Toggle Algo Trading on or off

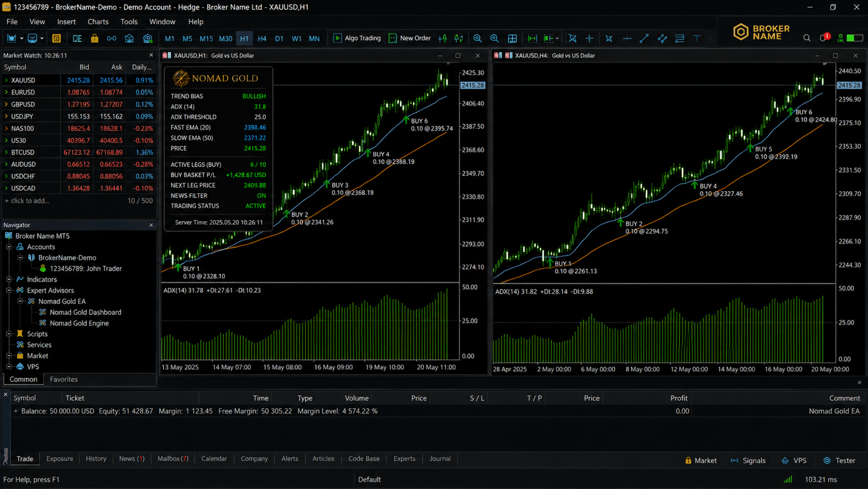(357, 38)
